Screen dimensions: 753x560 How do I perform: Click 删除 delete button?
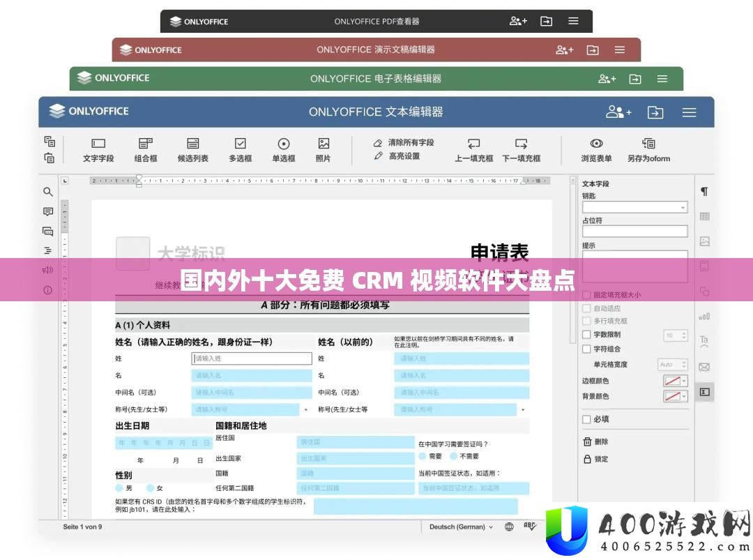[595, 441]
